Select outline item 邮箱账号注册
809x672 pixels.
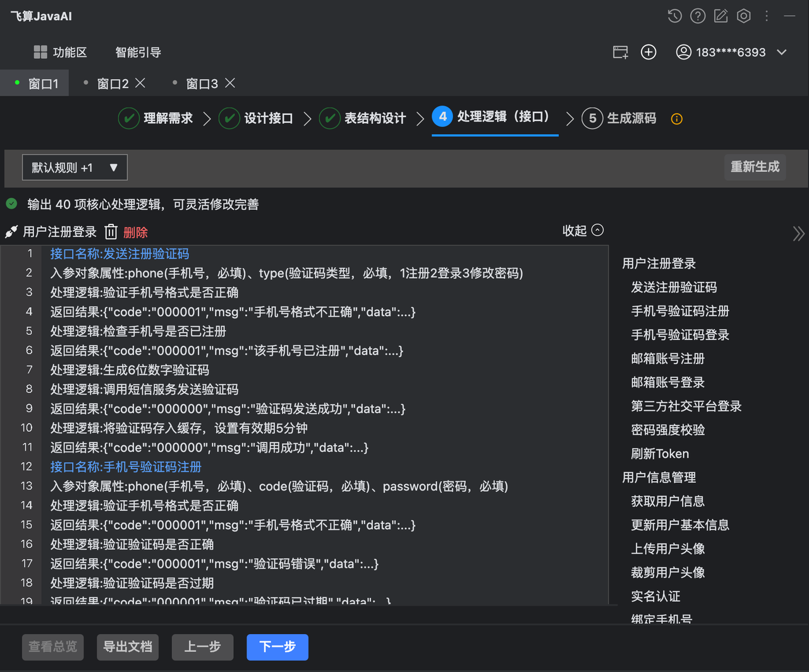pyautogui.click(x=667, y=359)
